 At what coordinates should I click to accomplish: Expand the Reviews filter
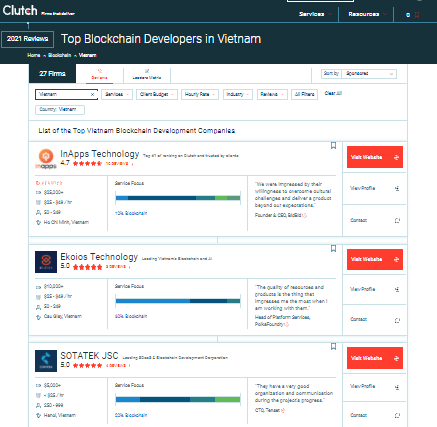(x=272, y=94)
